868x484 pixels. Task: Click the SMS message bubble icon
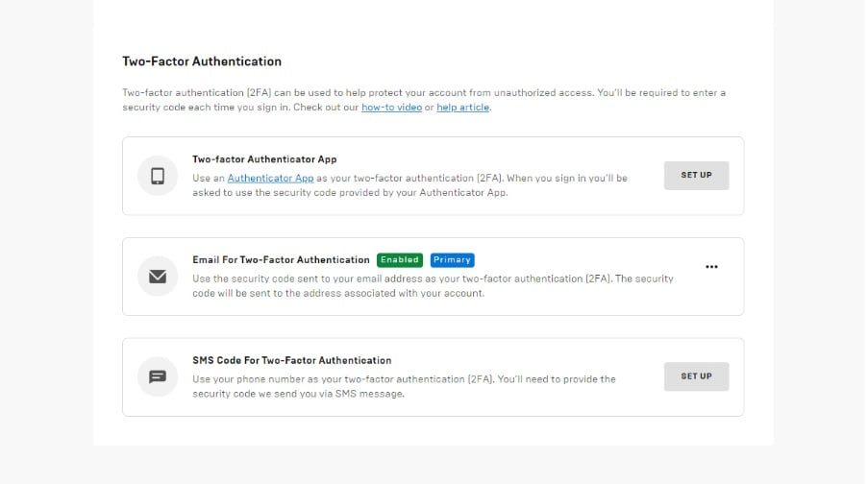tap(158, 376)
